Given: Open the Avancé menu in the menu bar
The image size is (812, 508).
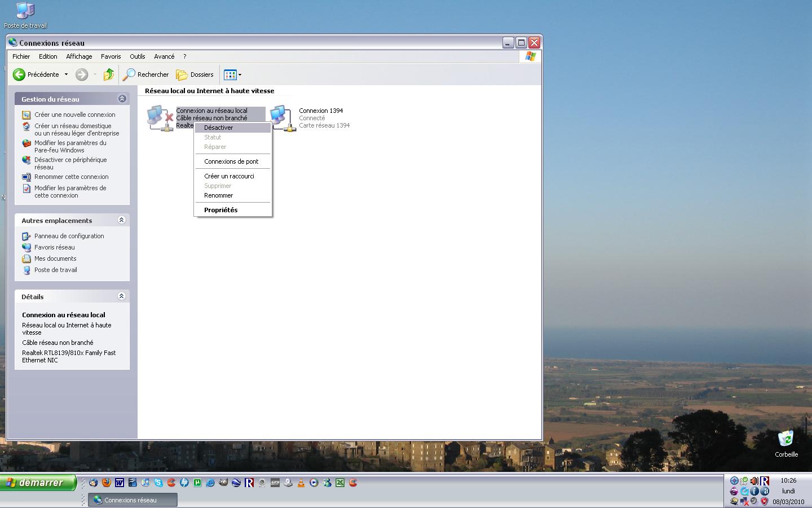Looking at the screenshot, I should 164,56.
